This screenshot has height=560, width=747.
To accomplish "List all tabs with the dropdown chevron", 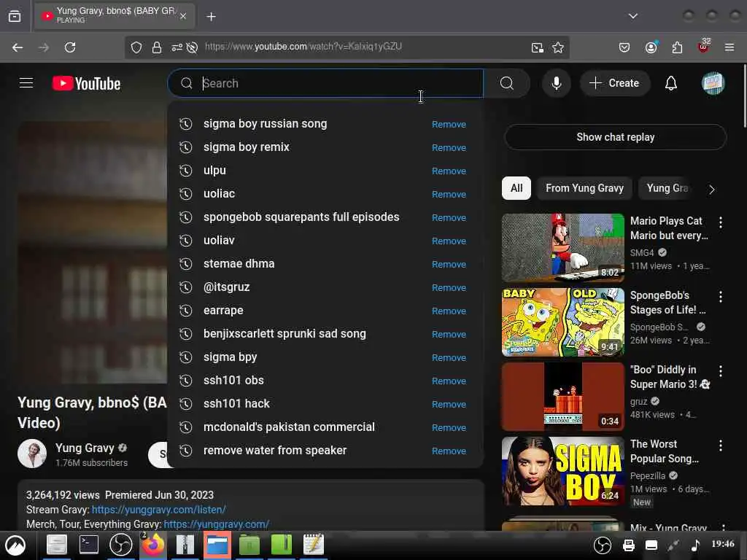I will point(632,16).
